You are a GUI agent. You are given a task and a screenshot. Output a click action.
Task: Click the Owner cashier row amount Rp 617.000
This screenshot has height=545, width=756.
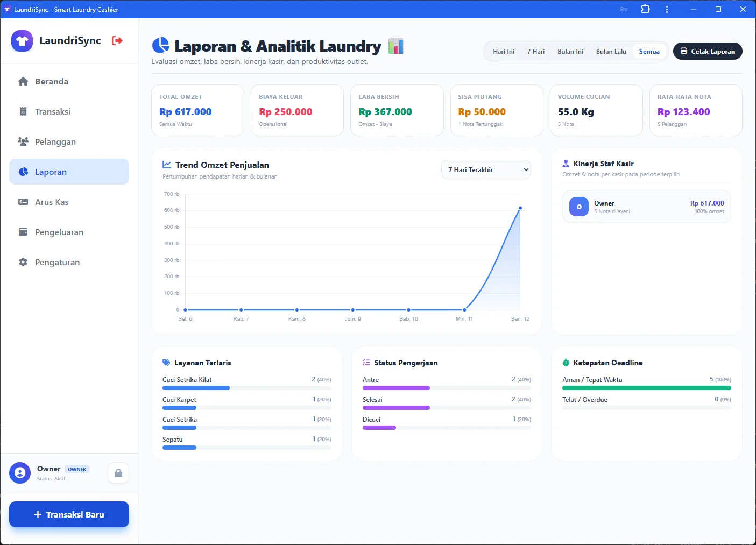707,203
